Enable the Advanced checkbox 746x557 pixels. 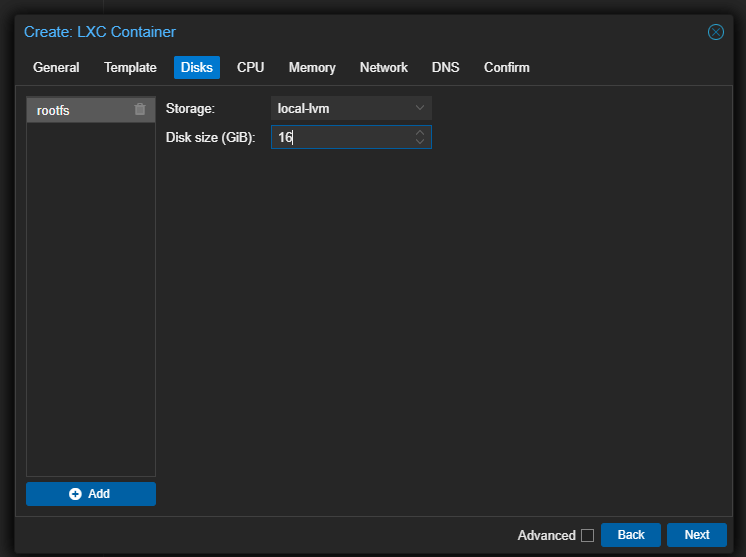click(587, 535)
